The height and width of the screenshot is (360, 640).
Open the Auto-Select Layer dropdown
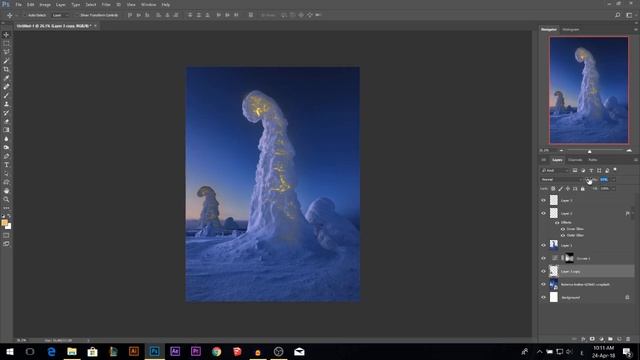(x=60, y=15)
